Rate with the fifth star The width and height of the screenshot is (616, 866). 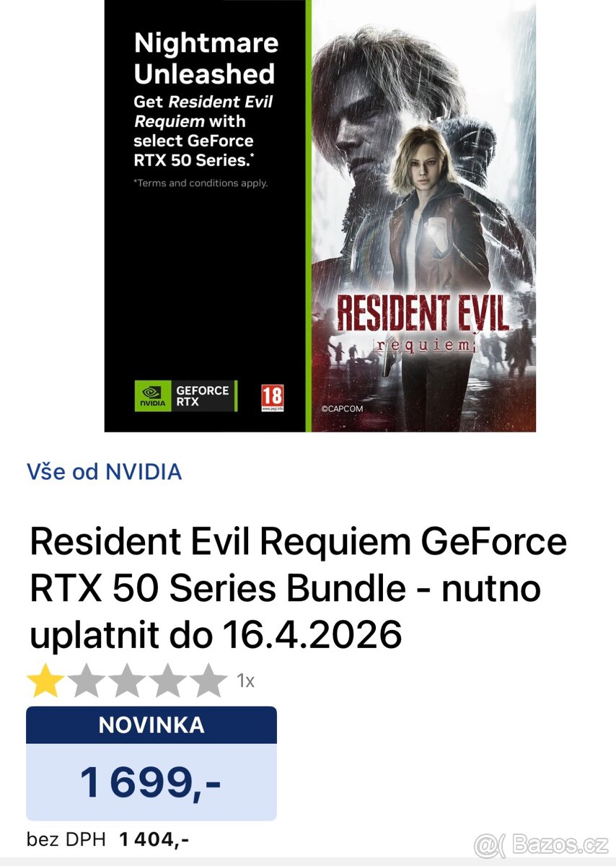[x=209, y=681]
